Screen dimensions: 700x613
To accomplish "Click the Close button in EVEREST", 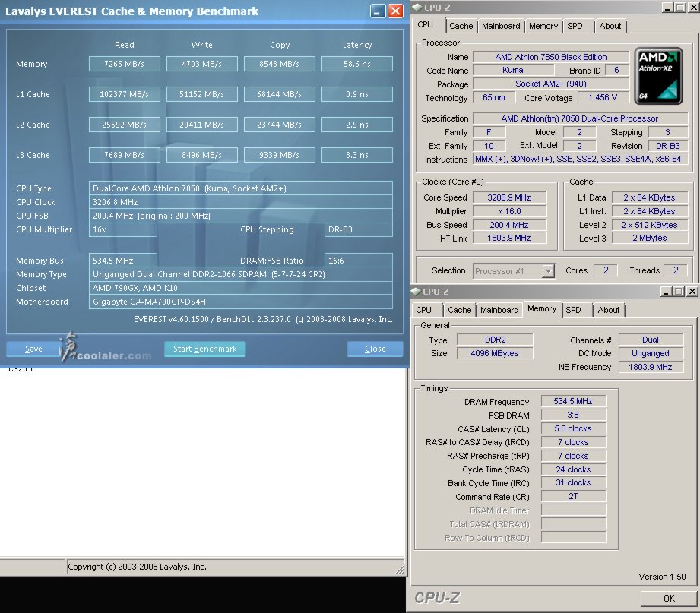I will pos(375,349).
